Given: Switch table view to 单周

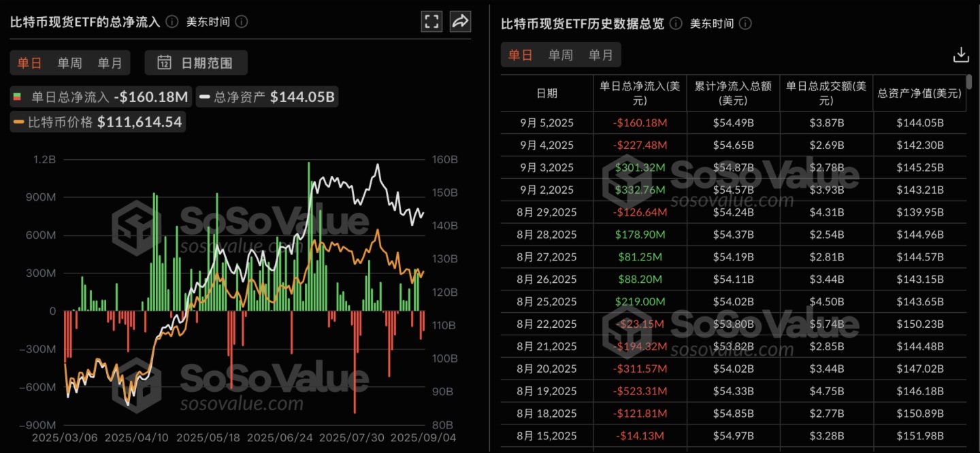Looking at the screenshot, I should click(561, 55).
